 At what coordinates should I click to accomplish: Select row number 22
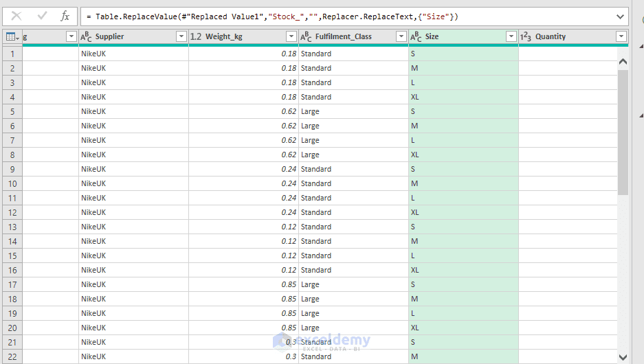point(12,356)
